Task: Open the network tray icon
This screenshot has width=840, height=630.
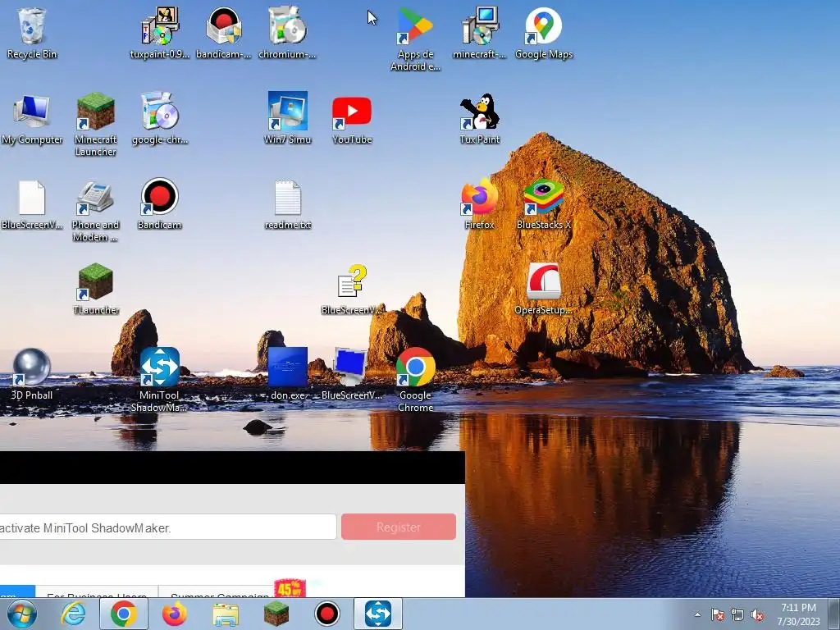Action: pyautogui.click(x=737, y=615)
